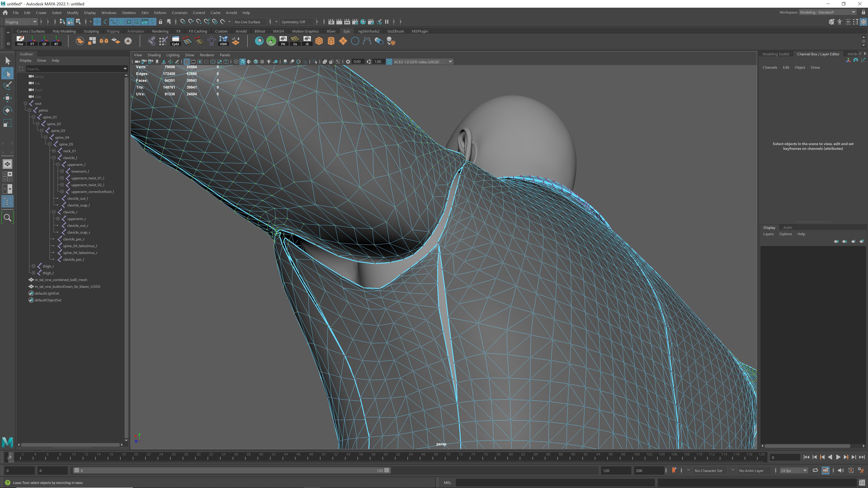Image resolution: width=868 pixels, height=488 pixels.
Task: Select the Move tool in the toolbox
Action: click(x=7, y=98)
